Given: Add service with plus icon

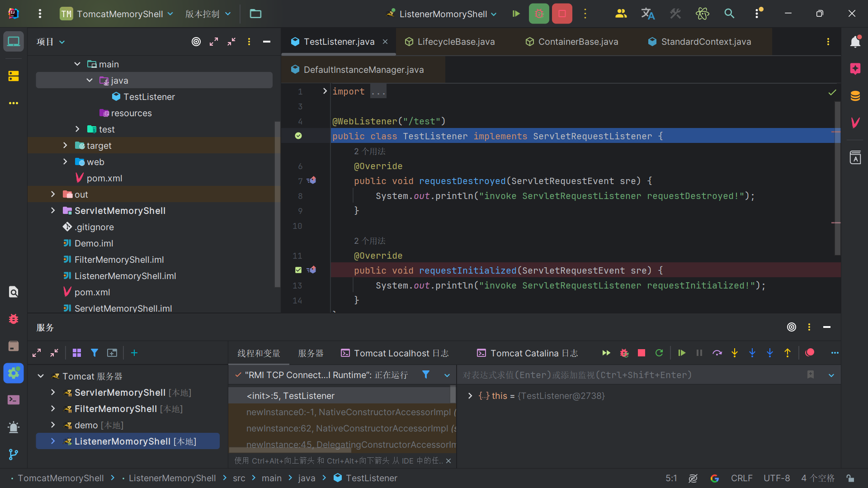Looking at the screenshot, I should tap(134, 353).
